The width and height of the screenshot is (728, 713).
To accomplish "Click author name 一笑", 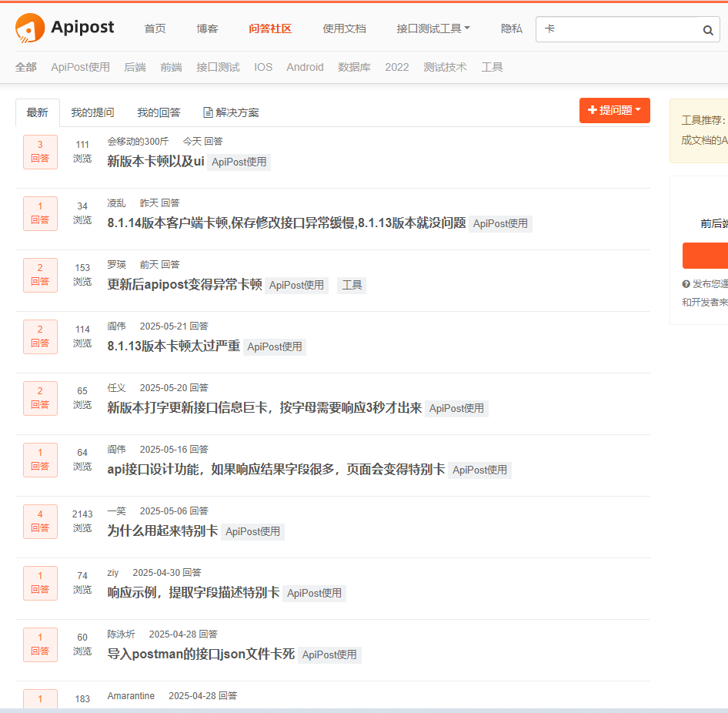I will tap(116, 511).
